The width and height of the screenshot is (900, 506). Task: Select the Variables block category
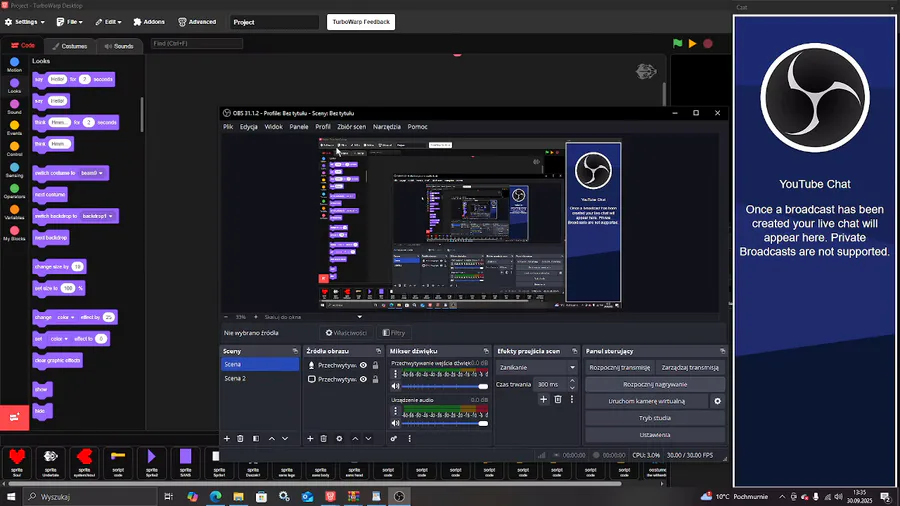click(14, 213)
